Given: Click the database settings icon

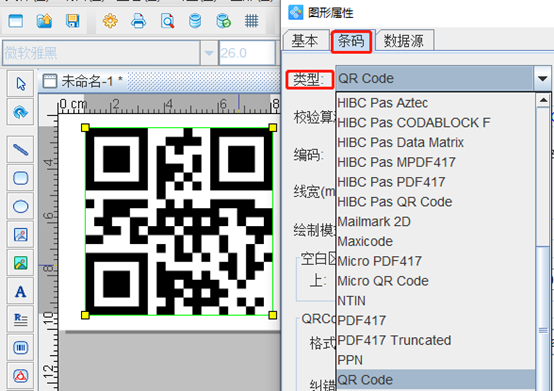Looking at the screenshot, I should [195, 21].
